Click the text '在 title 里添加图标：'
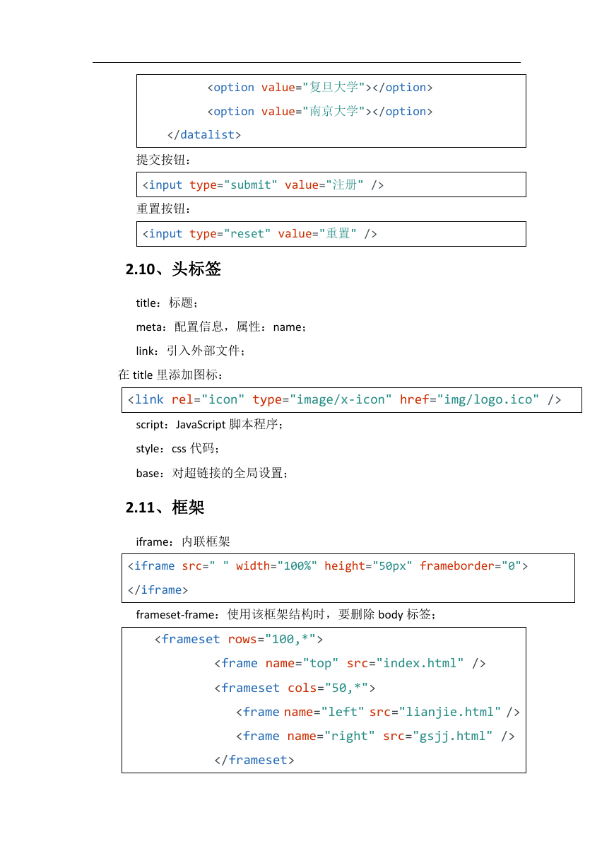614x868 pixels. 170,375
